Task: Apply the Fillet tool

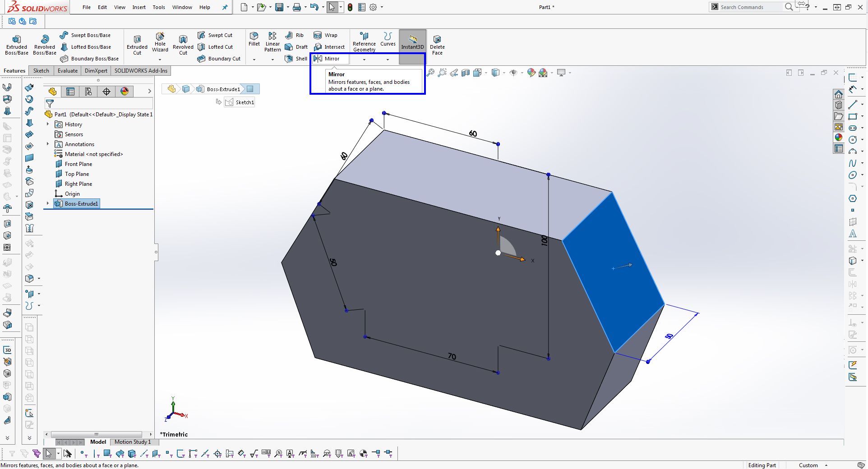Action: tap(254, 40)
